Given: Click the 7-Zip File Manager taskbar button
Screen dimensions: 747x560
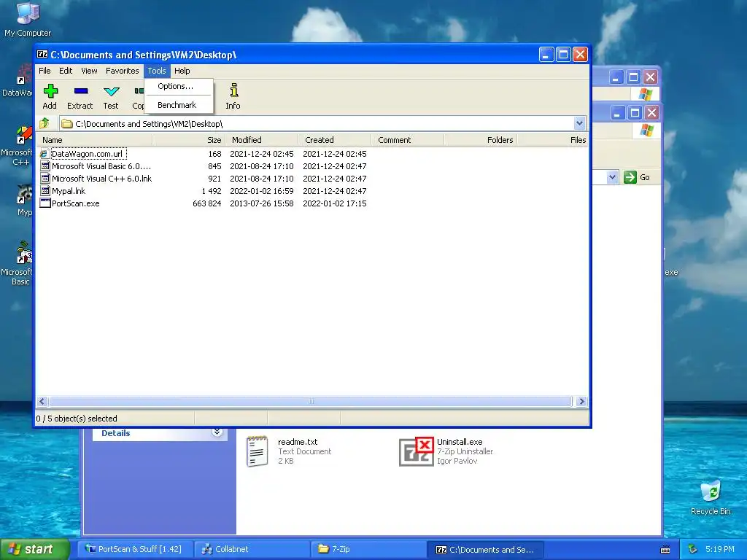Looking at the screenshot, I should (484, 549).
